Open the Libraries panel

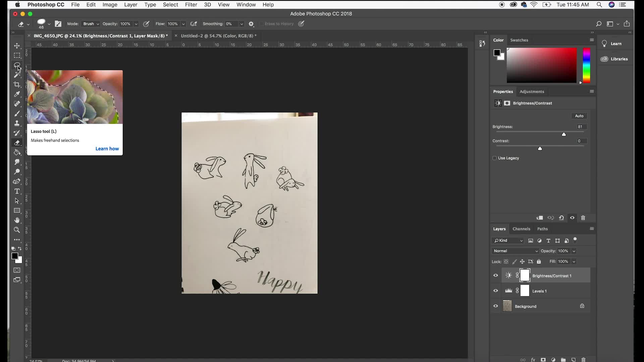pos(614,59)
